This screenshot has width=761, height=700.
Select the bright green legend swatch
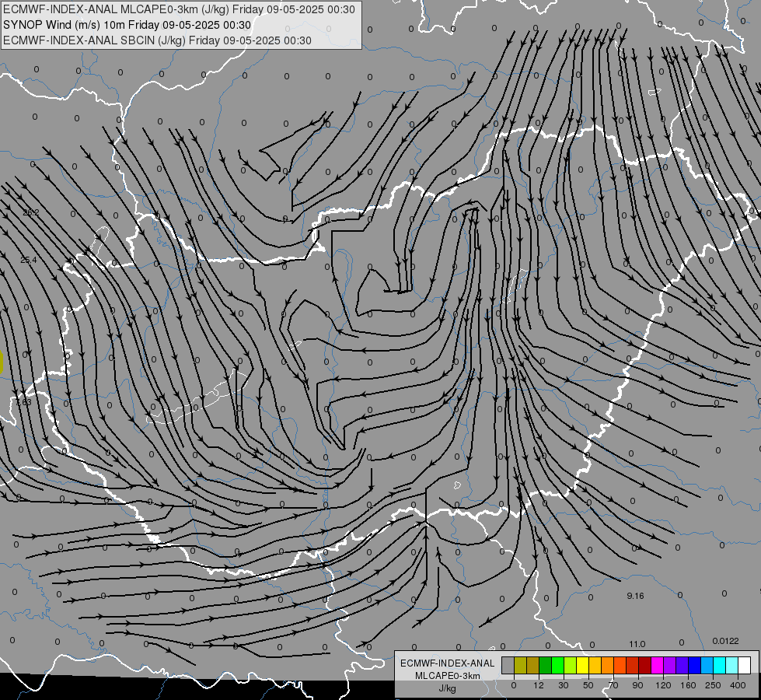coord(557,665)
